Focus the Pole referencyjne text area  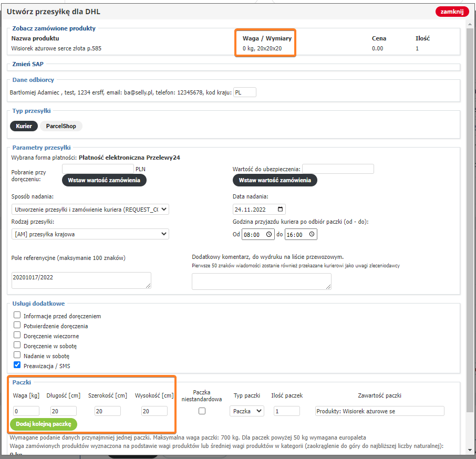[x=81, y=280]
